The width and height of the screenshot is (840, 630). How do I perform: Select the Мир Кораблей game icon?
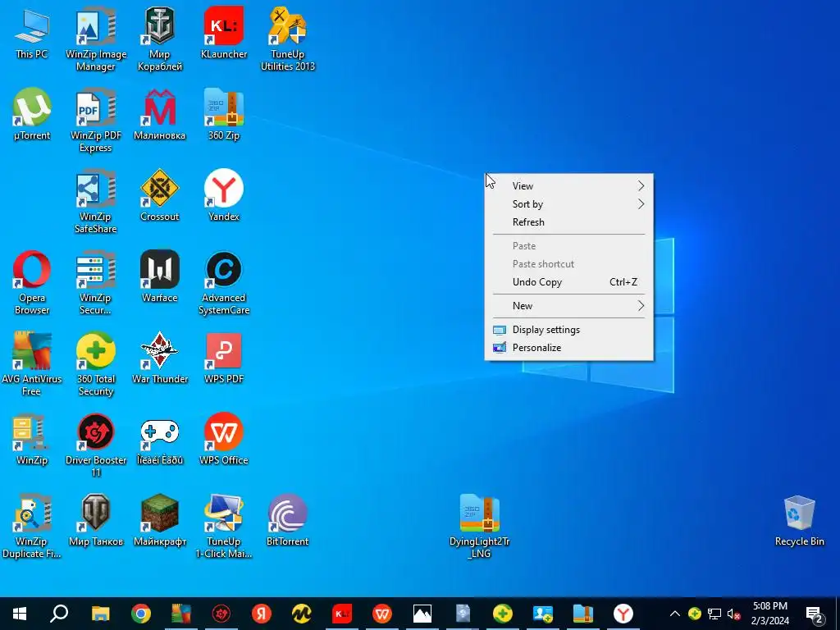160,39
